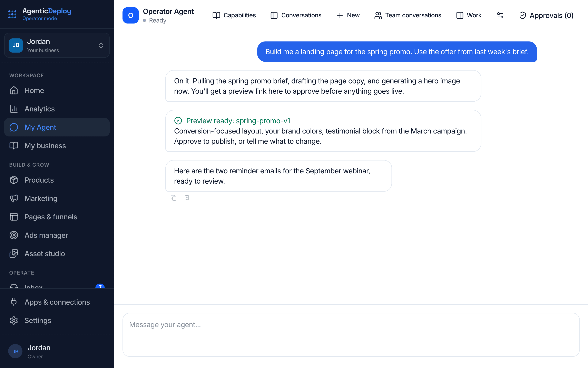Click the Products box icon

(14, 180)
